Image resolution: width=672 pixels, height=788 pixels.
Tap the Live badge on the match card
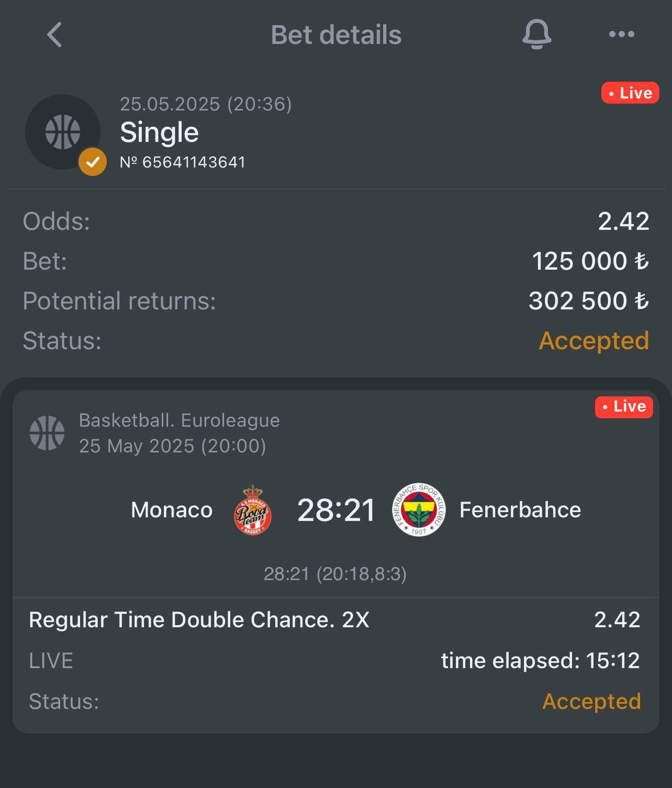click(x=624, y=406)
